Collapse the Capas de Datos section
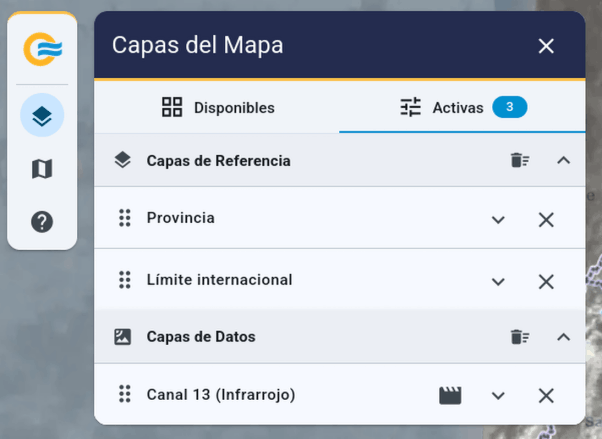The width and height of the screenshot is (602, 439). (x=563, y=337)
